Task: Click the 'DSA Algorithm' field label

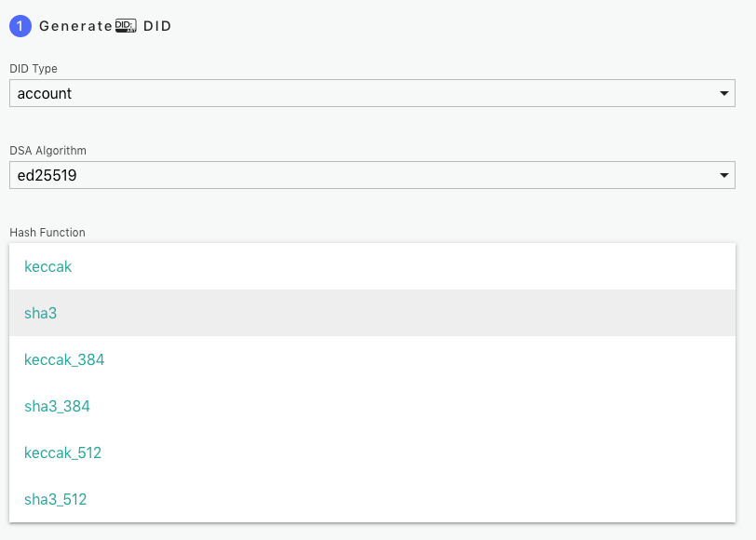Action: pyautogui.click(x=47, y=151)
